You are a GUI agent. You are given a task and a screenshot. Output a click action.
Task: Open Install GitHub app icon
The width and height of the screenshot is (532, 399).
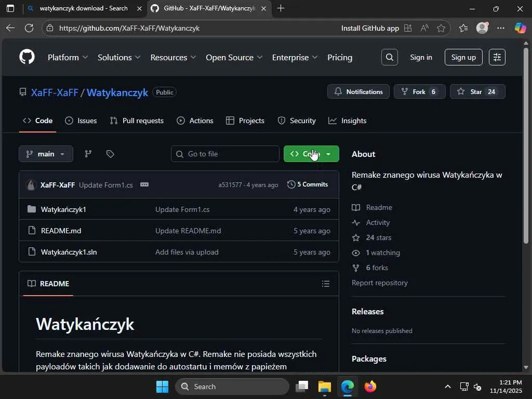coord(408,28)
